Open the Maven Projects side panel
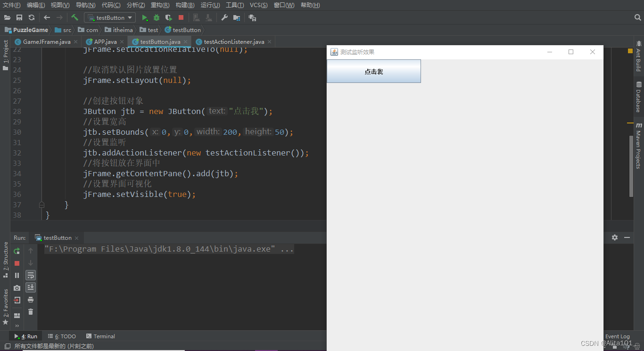 [x=638, y=146]
